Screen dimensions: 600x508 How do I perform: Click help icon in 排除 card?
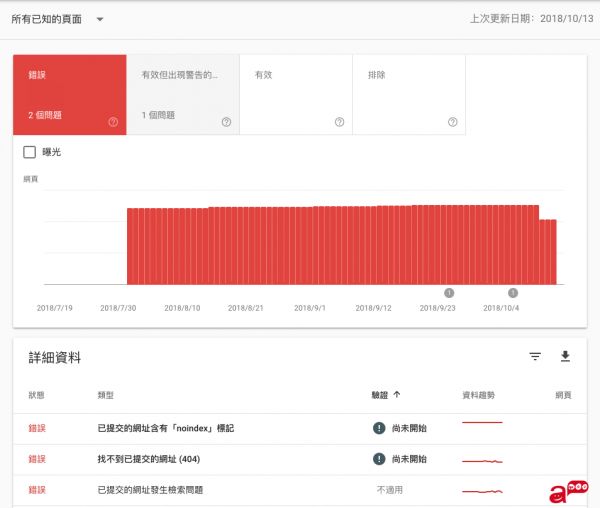(x=453, y=122)
